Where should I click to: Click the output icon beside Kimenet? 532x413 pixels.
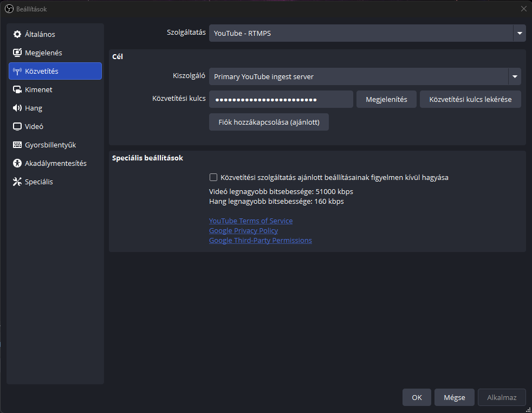pos(17,90)
